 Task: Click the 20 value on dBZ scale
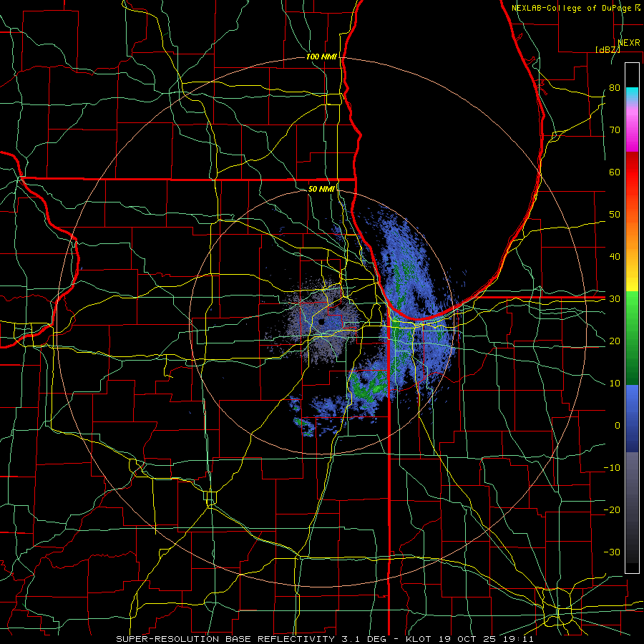pos(615,341)
